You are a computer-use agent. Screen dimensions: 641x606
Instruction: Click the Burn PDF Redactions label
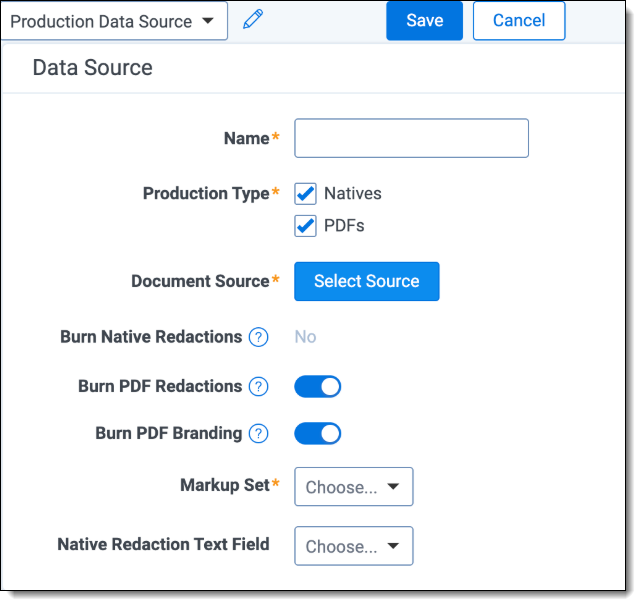(160, 386)
